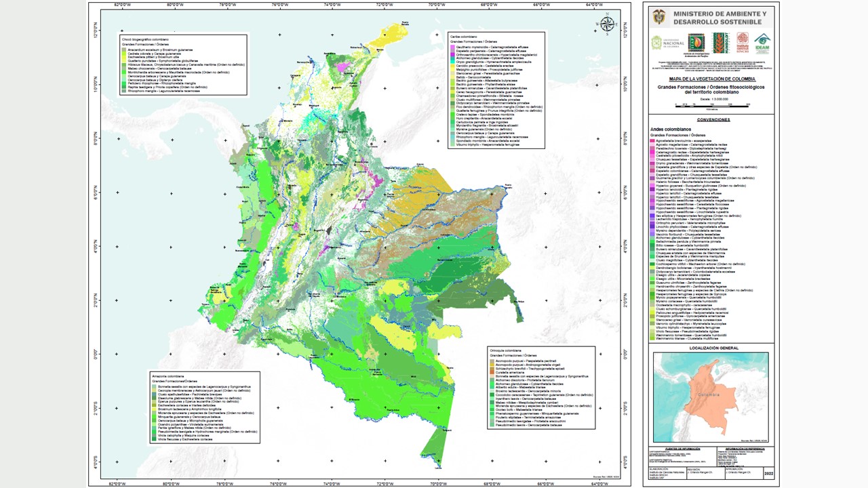Screen dimensions: 868x488
Task: Click the 74°0'0"W longitude label at top
Action: pyautogui.click(x=332, y=5)
